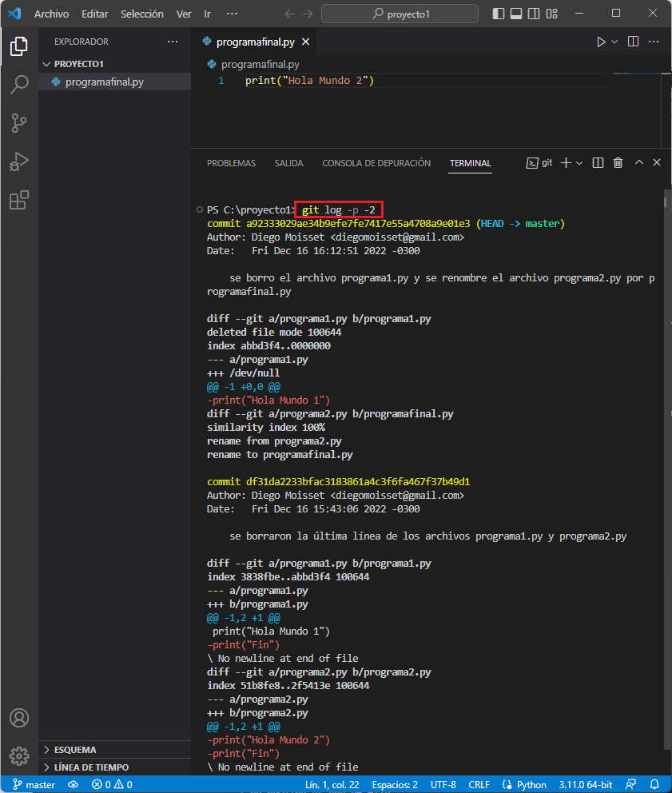This screenshot has width=672, height=793.
Task: Open the run options dropdown arrow
Action: tap(614, 42)
